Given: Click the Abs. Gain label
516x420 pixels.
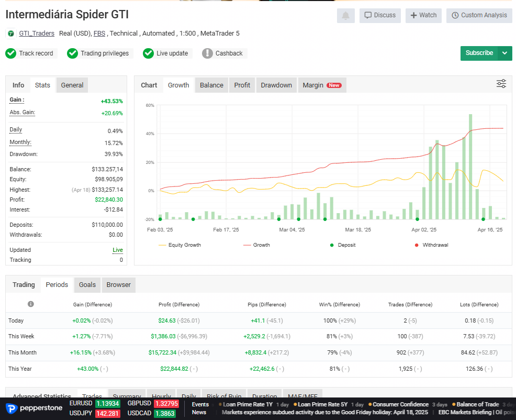Looking at the screenshot, I should pyautogui.click(x=23, y=112).
